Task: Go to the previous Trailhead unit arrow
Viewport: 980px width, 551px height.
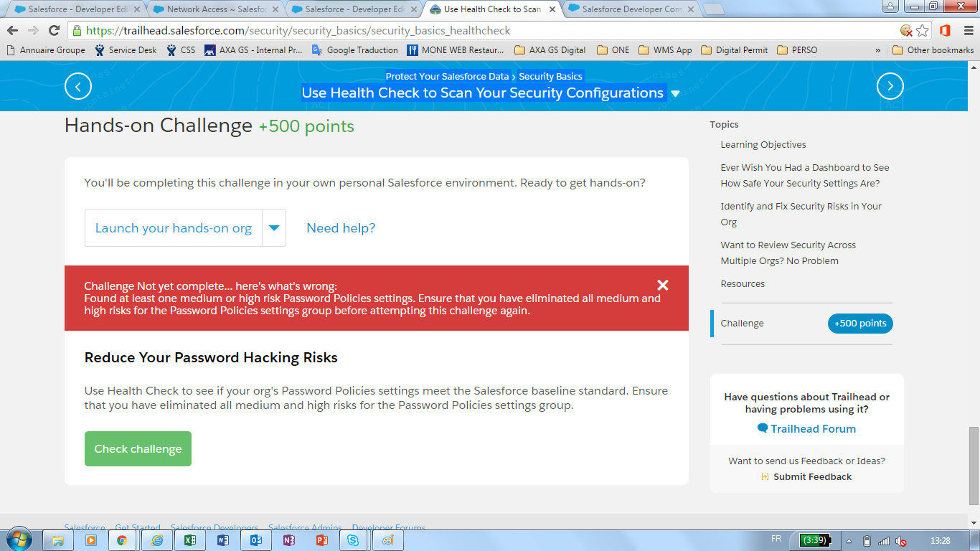Action: coord(78,86)
